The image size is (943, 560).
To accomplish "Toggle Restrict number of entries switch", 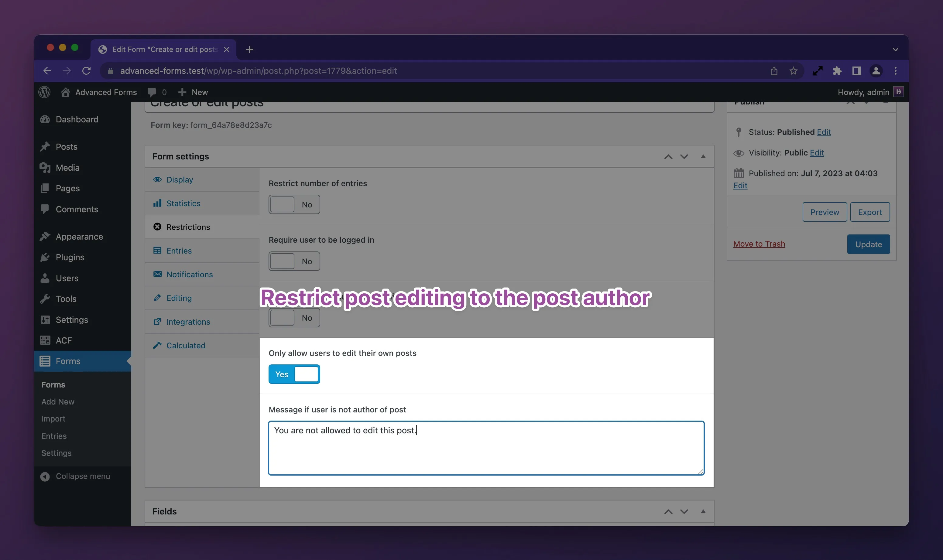I will [294, 204].
